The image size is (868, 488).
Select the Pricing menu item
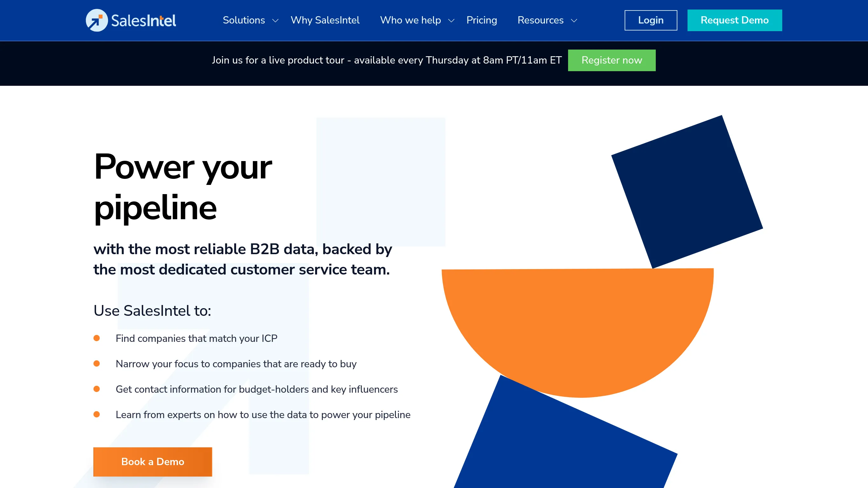point(482,20)
